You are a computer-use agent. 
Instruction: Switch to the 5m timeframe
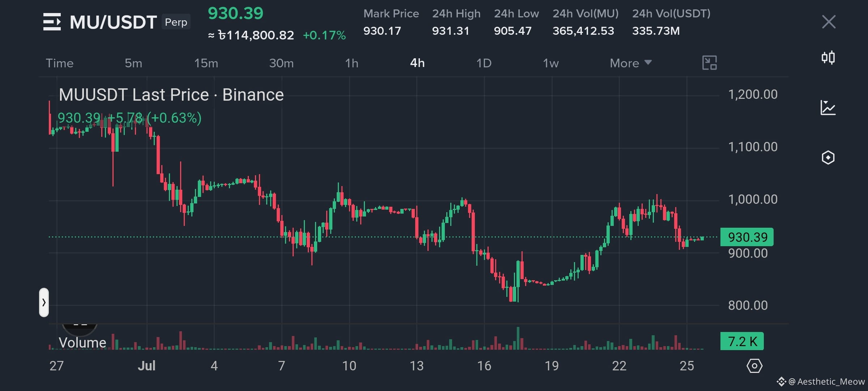[x=133, y=63]
